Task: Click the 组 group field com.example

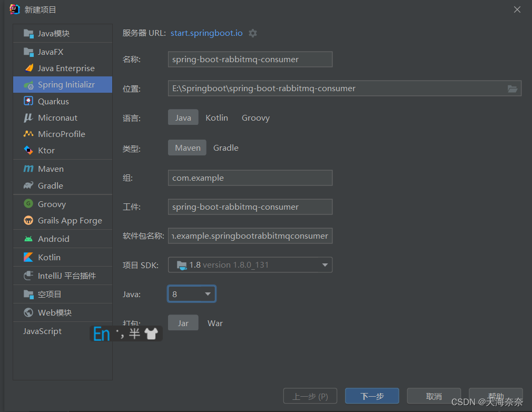Action: coord(250,178)
